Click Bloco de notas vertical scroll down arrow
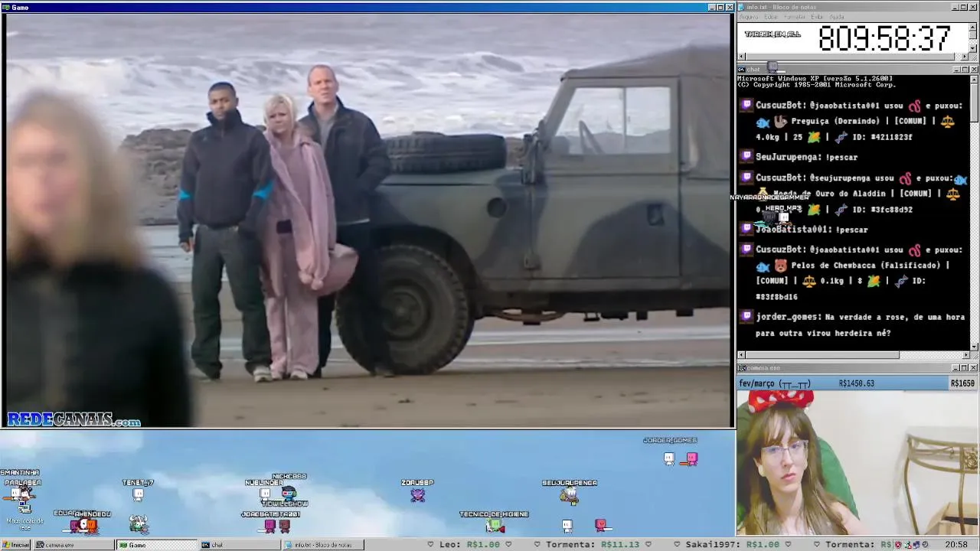The width and height of the screenshot is (980, 551). [x=973, y=48]
